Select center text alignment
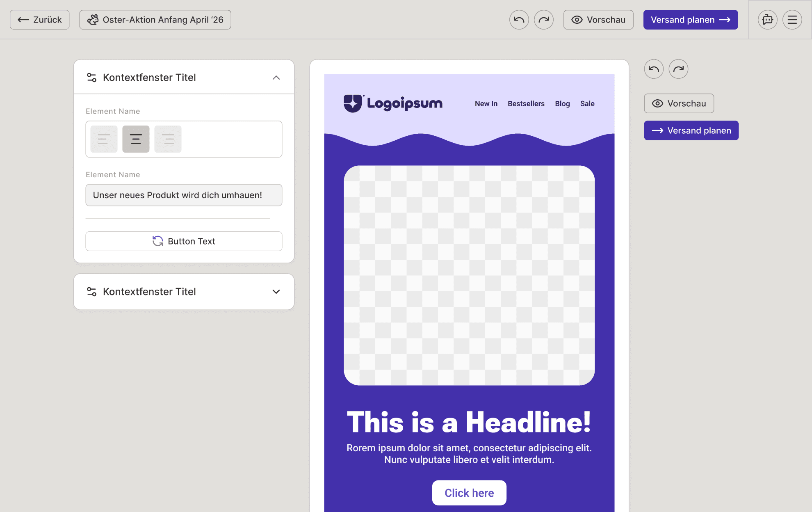Viewport: 812px width, 512px height. tap(136, 139)
